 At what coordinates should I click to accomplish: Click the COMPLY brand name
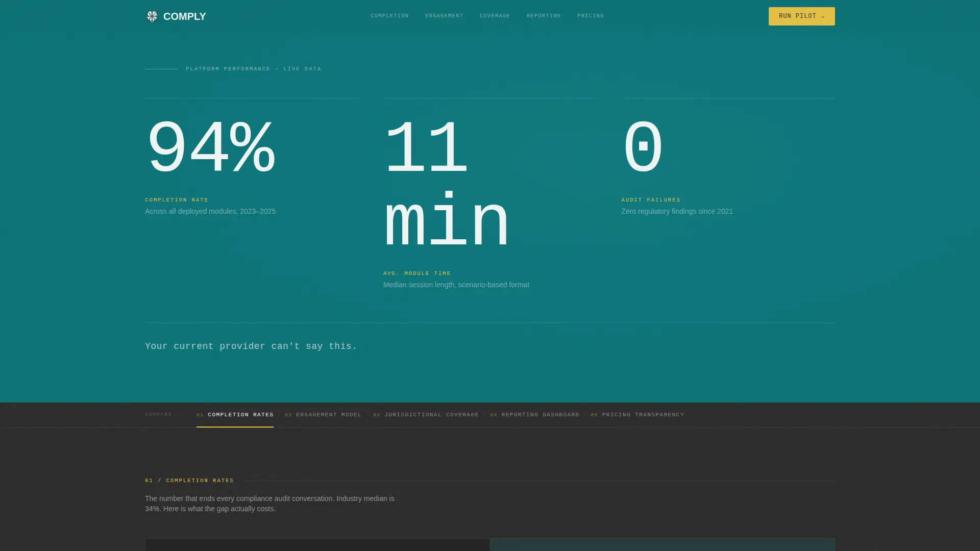pos(185,16)
